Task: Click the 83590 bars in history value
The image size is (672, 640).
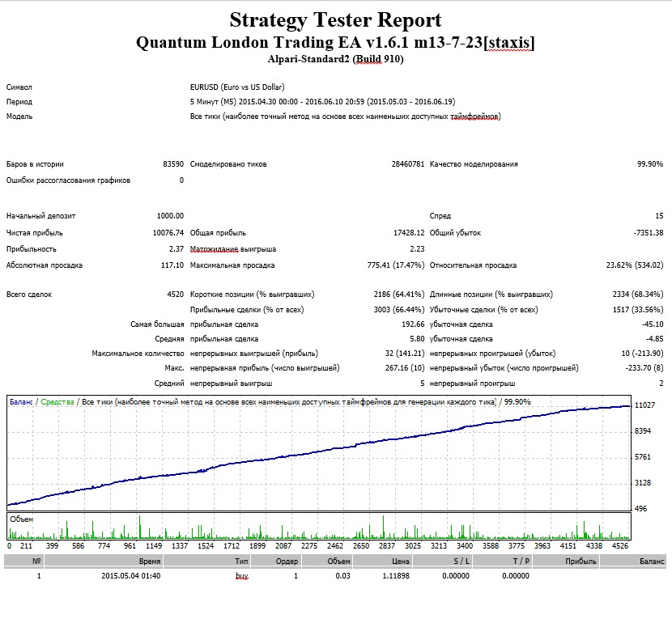Action: [x=173, y=164]
